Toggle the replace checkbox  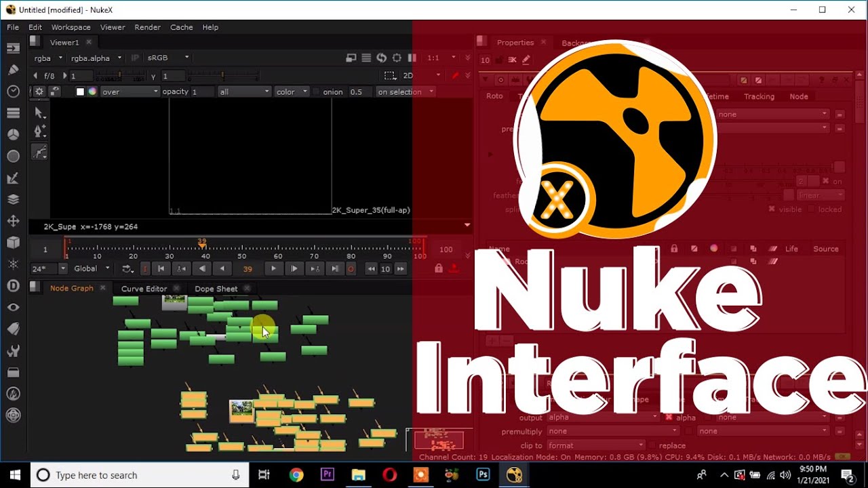click(x=652, y=445)
